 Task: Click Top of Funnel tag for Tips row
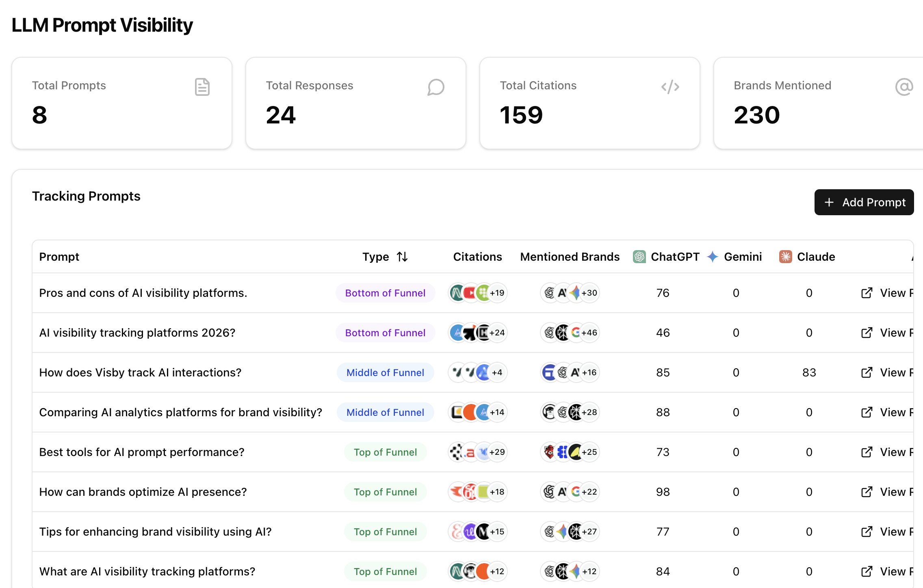click(x=385, y=532)
